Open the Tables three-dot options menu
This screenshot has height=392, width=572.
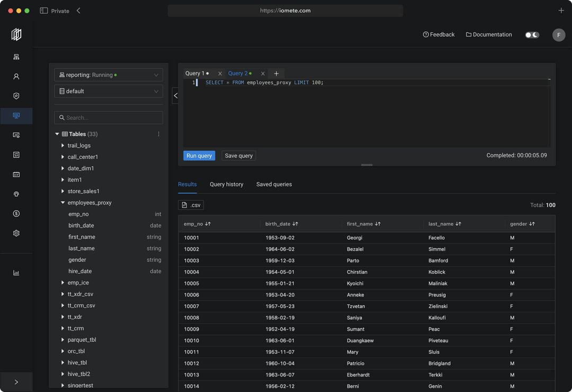click(158, 134)
